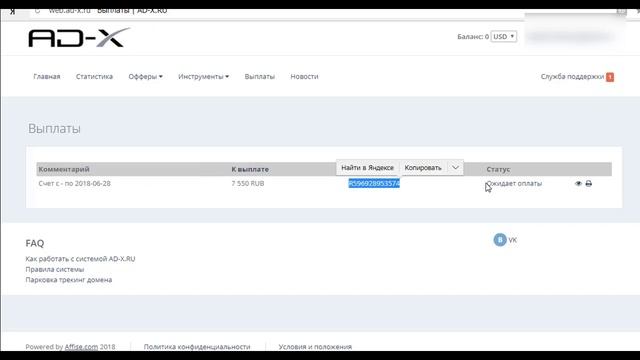This screenshot has height=360, width=640.
Task: Click the Yandex browser tab icon
Action: tap(13, 12)
